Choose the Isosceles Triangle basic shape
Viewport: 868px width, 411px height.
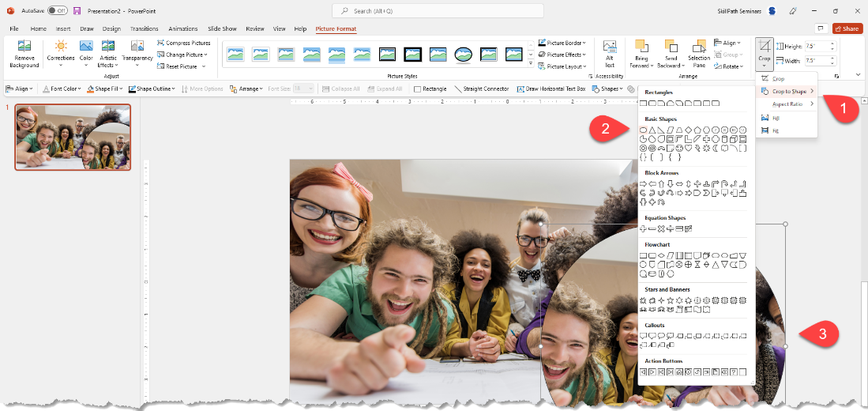tap(652, 130)
